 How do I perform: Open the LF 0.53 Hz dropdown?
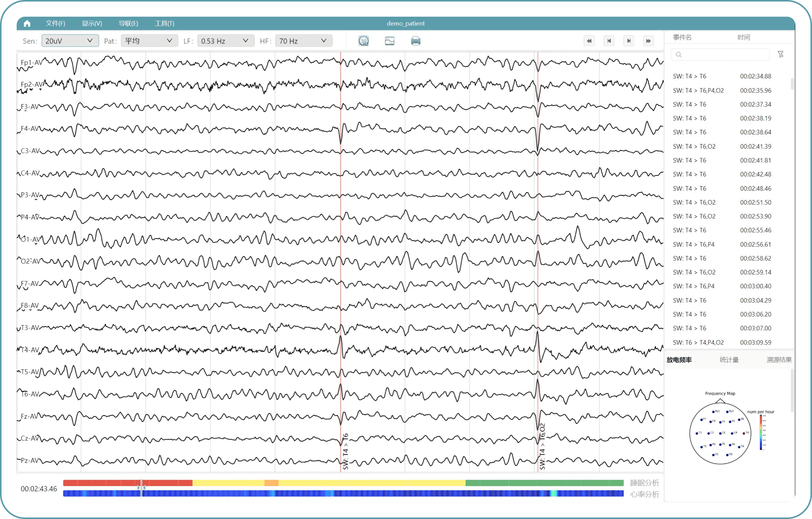[226, 41]
